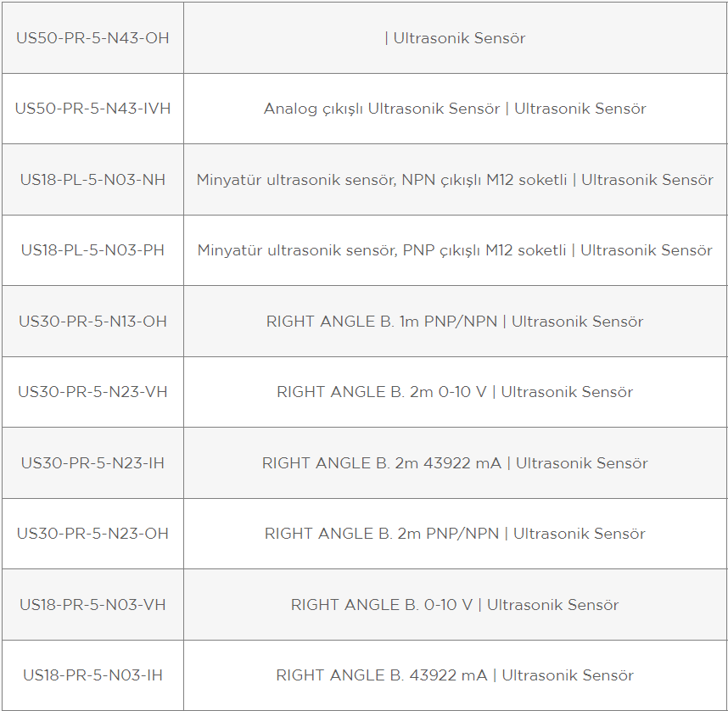Select the US30-PR-5-N23-VH model code
The width and height of the screenshot is (728, 711).
click(92, 392)
